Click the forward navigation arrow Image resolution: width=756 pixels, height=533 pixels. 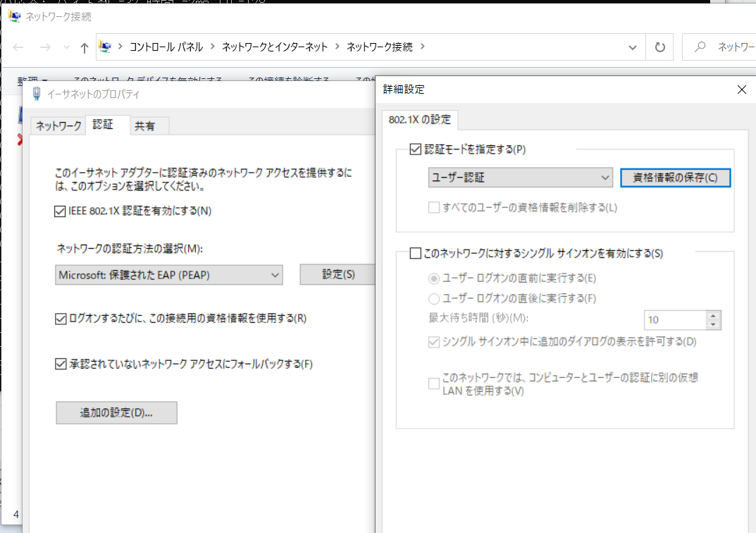(x=45, y=47)
